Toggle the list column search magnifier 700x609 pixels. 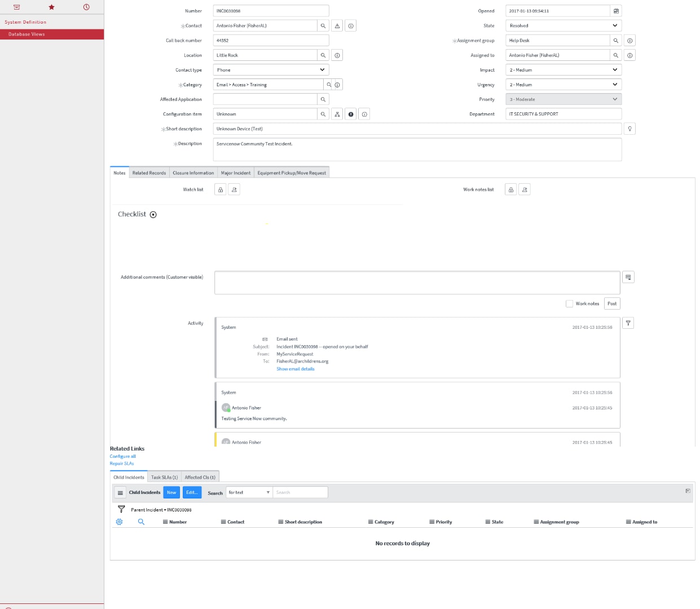tap(141, 522)
